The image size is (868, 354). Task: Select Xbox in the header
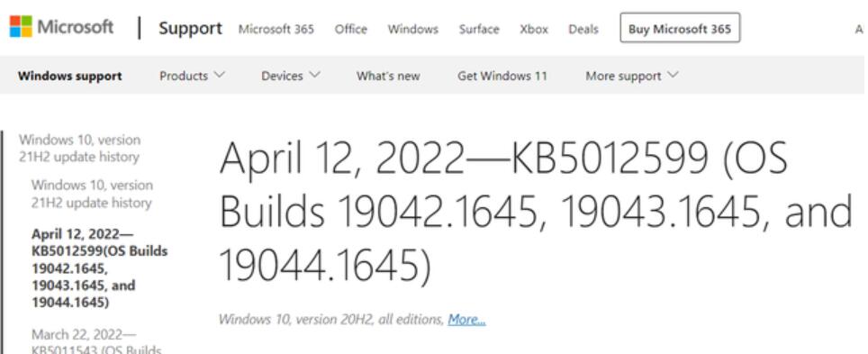tap(534, 30)
